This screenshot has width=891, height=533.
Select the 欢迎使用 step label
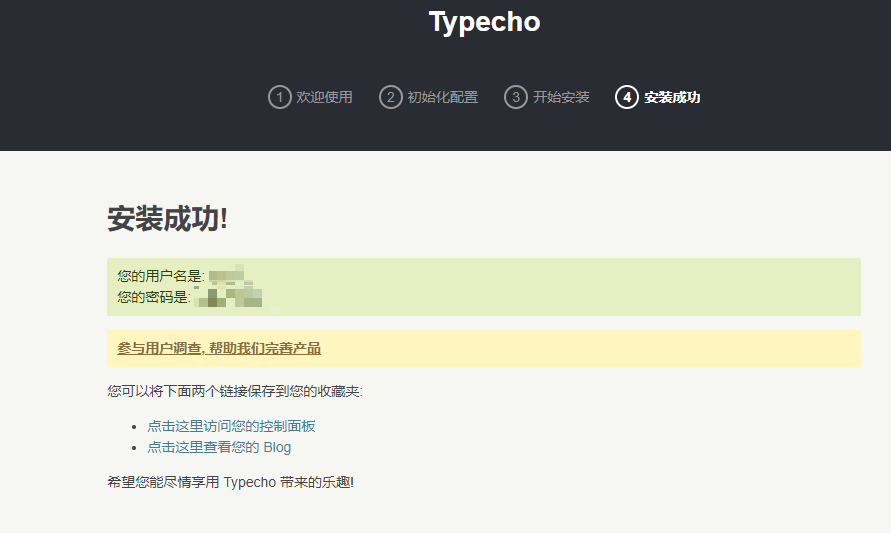point(324,97)
